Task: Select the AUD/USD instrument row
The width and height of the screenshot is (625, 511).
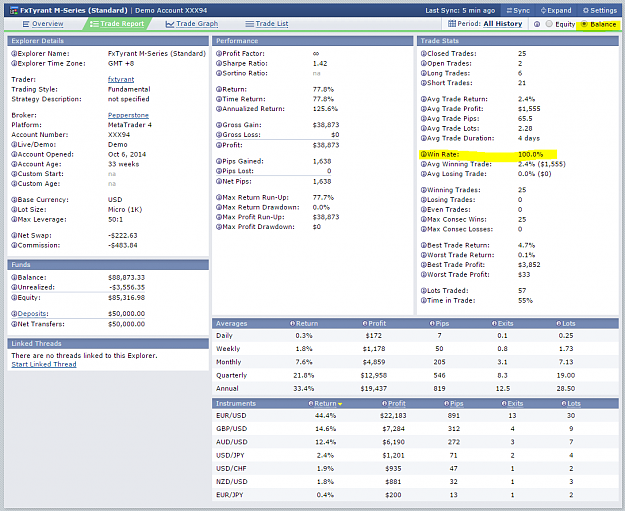Action: coord(415,442)
